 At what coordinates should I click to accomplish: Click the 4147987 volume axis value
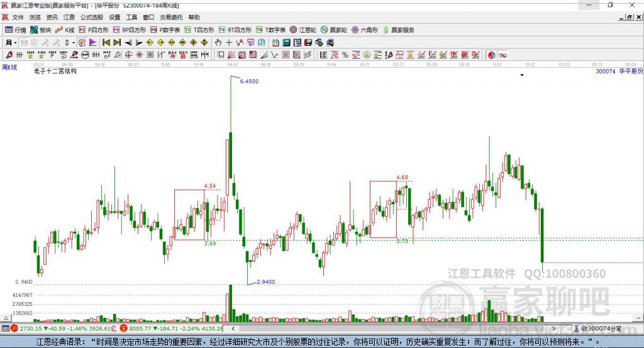point(23,295)
